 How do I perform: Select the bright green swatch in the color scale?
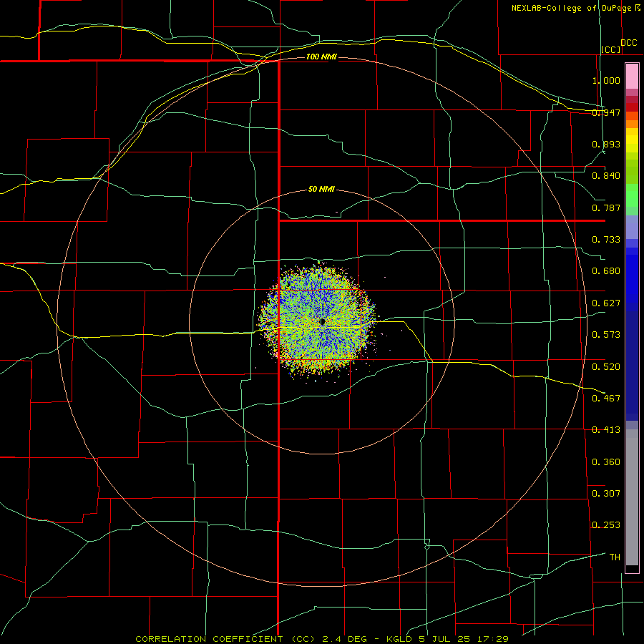[x=632, y=195]
